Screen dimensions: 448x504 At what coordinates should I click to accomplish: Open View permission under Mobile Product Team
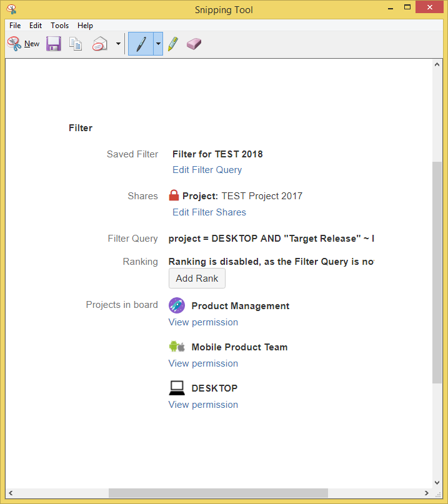(203, 363)
